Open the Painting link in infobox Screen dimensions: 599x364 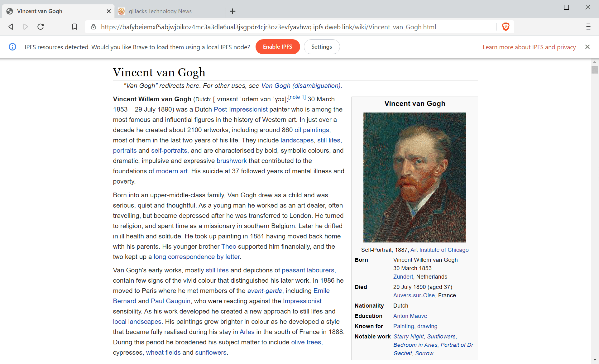click(x=404, y=326)
